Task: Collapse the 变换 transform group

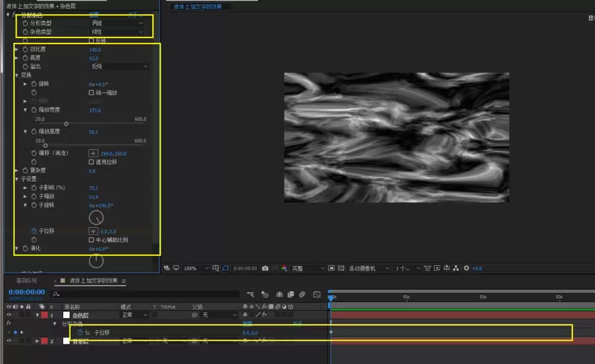Action: click(x=17, y=75)
